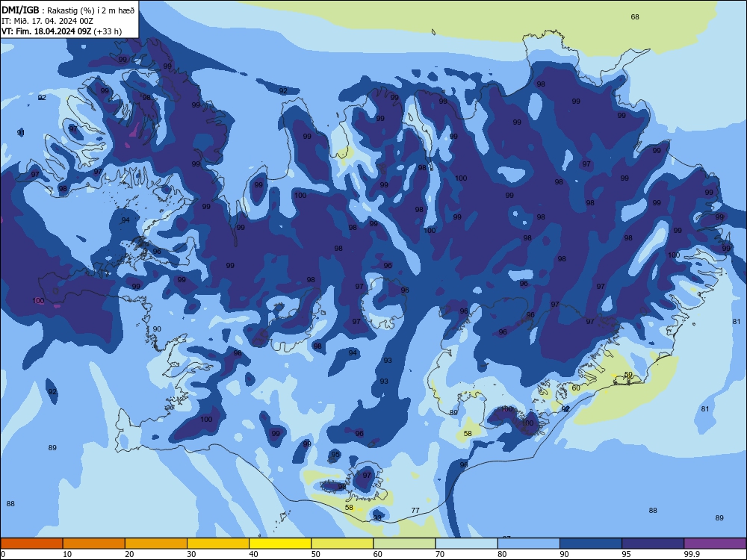Click the "77" humidity value on the map

point(415,511)
